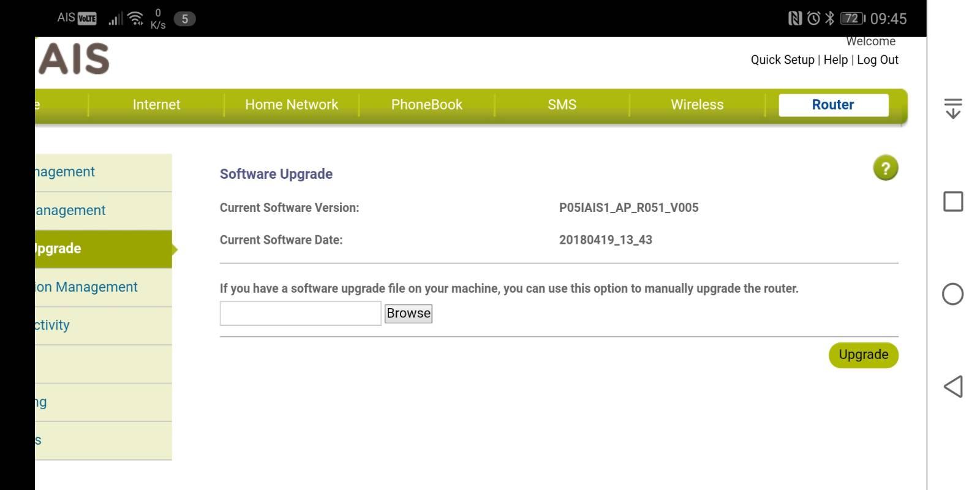The height and width of the screenshot is (490, 980).
Task: Click the Software Upgrade heading
Action: (x=276, y=174)
